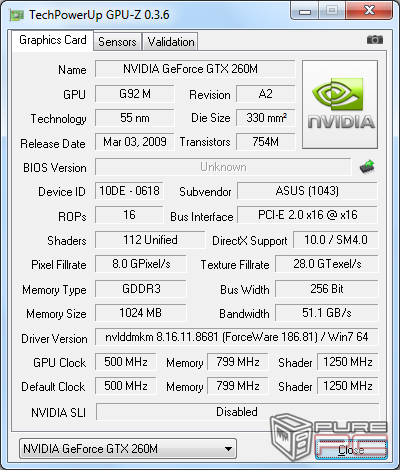
Task: Click the 'Texture Fillrate' label text
Action: 235,265
